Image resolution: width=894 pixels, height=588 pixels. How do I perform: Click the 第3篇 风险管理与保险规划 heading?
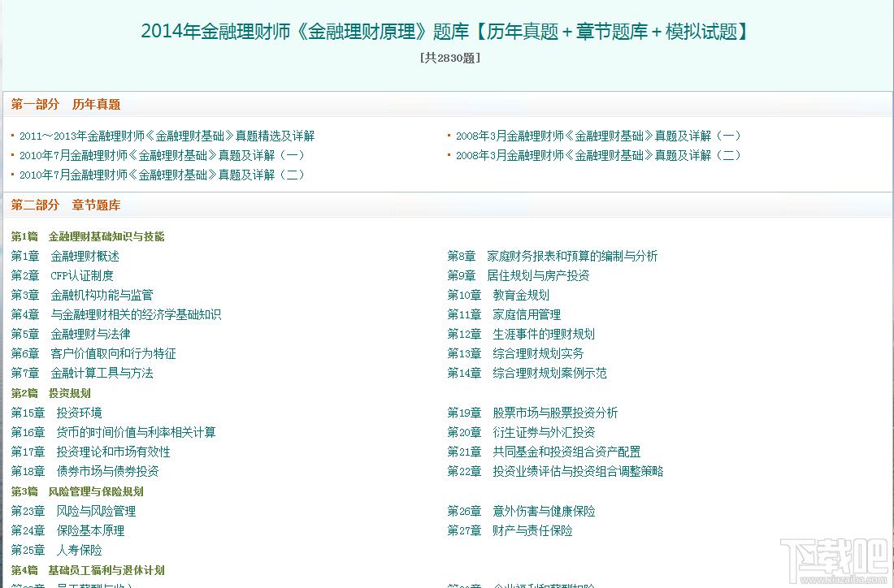point(77,491)
